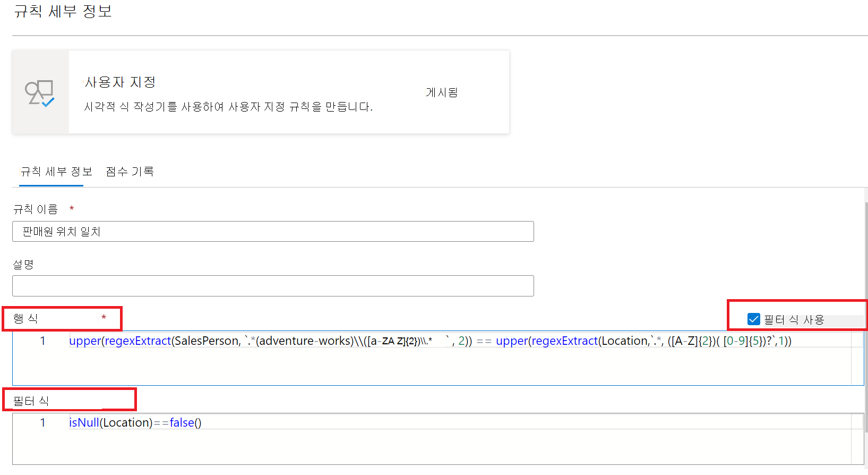This screenshot has width=868, height=475.
Task: Click the custom rule description text
Action: tap(228, 107)
